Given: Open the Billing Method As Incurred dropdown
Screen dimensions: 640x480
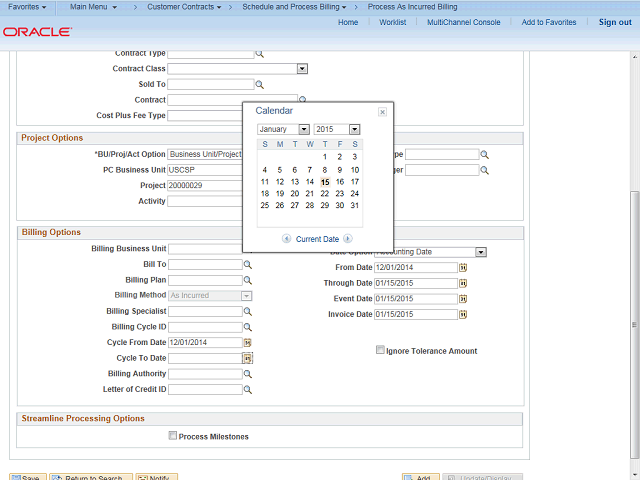Looking at the screenshot, I should 247,296.
